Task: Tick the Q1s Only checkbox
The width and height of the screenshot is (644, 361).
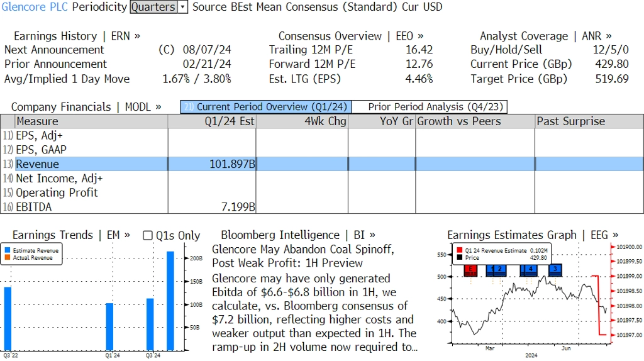Action: point(147,235)
